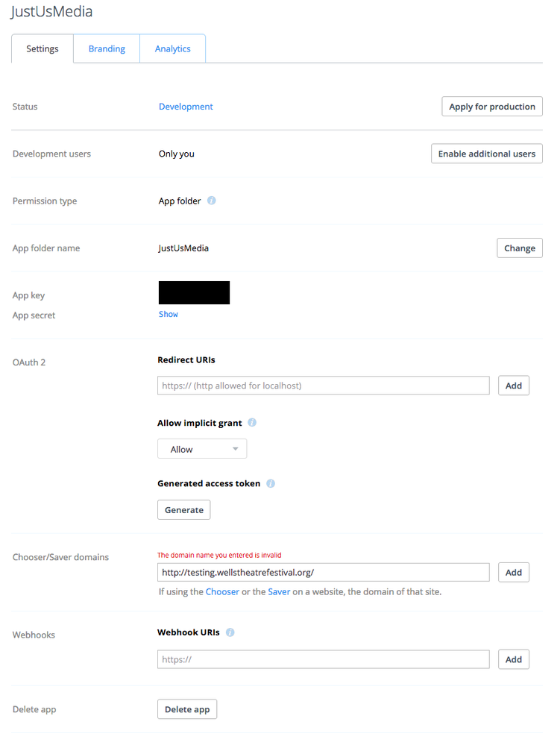Generate a new access token

(x=183, y=509)
